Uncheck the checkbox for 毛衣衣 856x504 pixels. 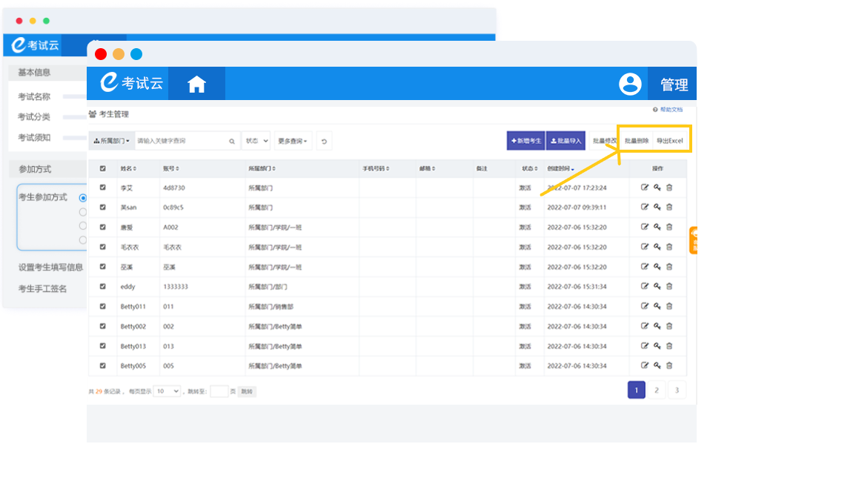tap(102, 247)
